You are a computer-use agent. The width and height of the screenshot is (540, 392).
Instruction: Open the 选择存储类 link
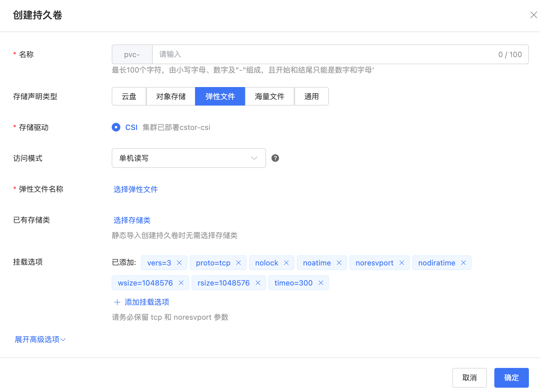coord(132,220)
